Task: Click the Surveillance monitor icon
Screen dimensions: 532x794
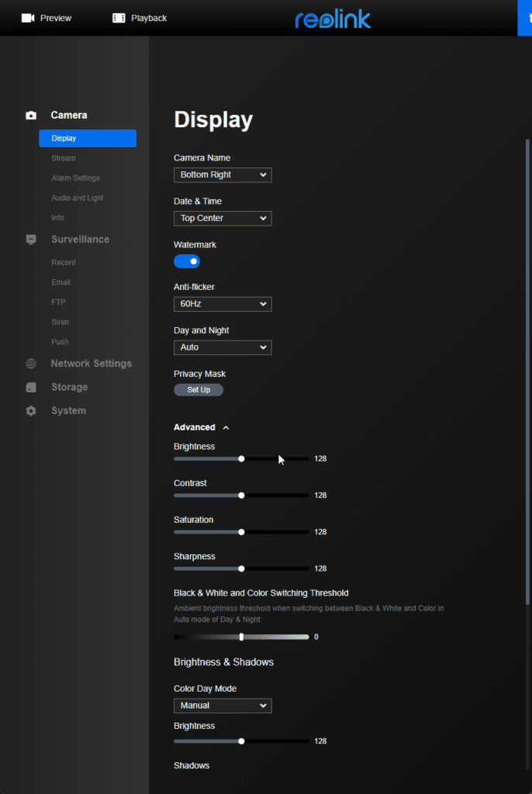Action: 31,240
